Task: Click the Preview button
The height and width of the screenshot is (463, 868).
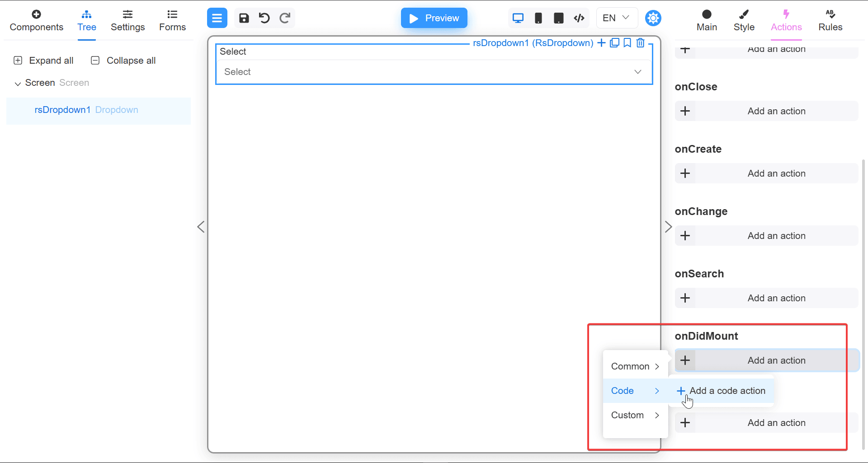Action: (434, 18)
